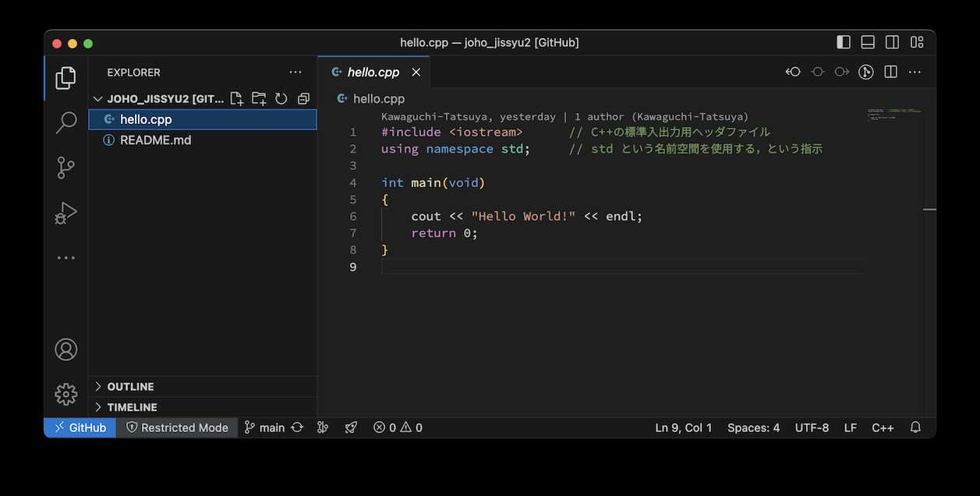Open the notifications bell in status bar
980x496 pixels.
[x=916, y=427]
